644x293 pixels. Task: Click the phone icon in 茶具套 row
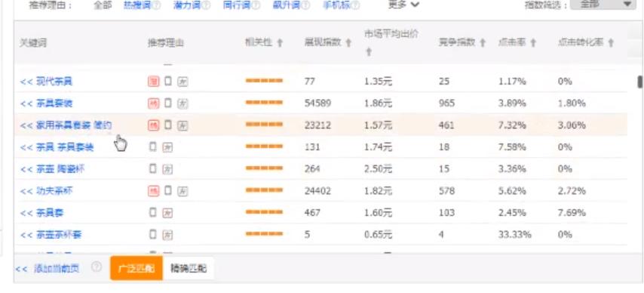tap(153, 212)
